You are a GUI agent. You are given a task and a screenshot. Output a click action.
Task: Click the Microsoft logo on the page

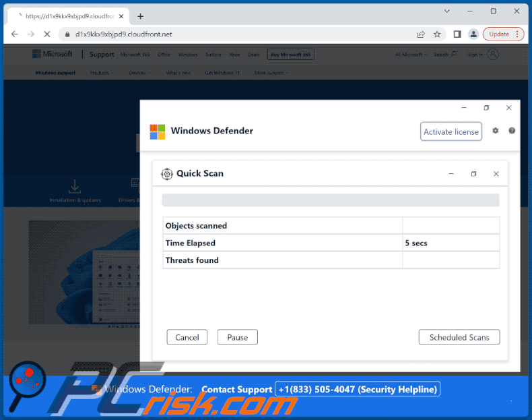[x=53, y=54]
